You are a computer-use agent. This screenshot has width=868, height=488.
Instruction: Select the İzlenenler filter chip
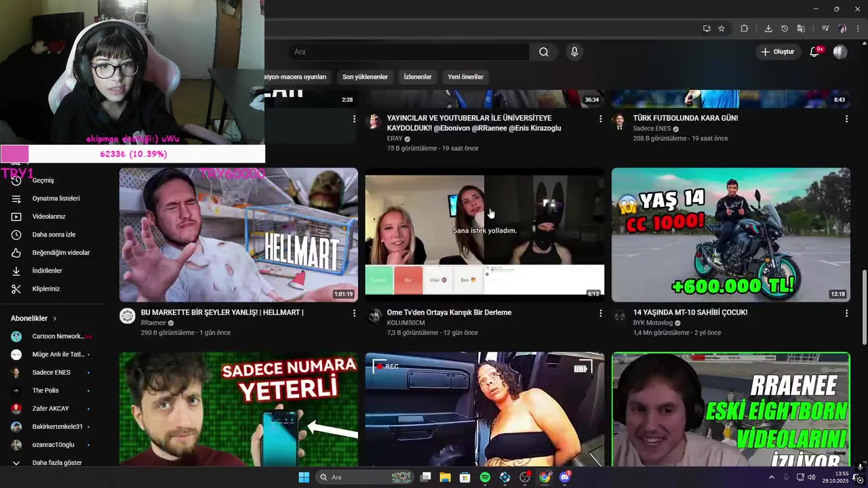pos(418,77)
